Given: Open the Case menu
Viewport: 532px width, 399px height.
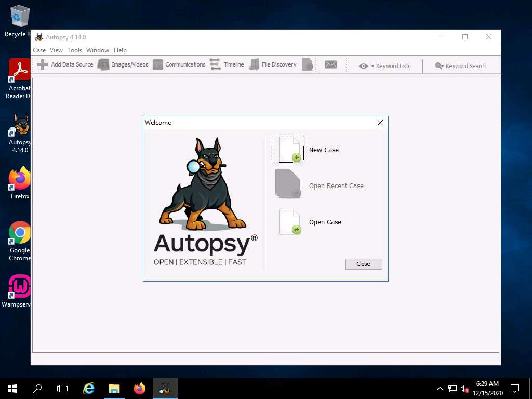Looking at the screenshot, I should point(39,50).
